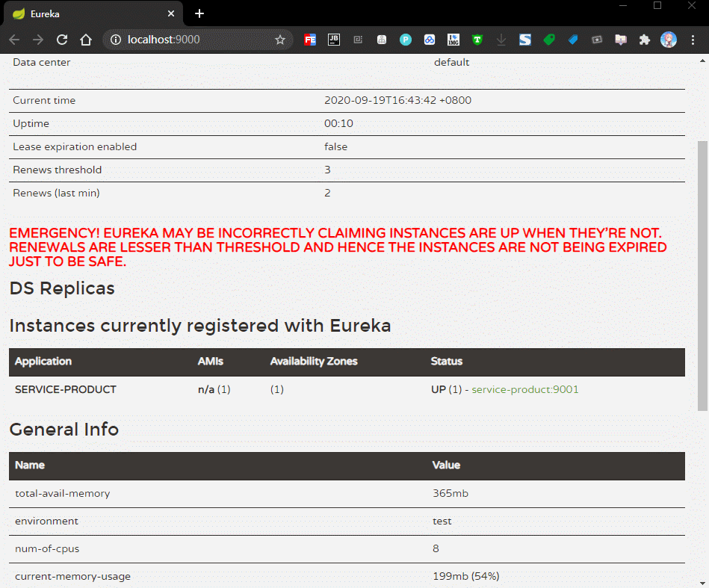Click the lease expiration value false
Viewport: 709px width, 588px height.
click(335, 146)
